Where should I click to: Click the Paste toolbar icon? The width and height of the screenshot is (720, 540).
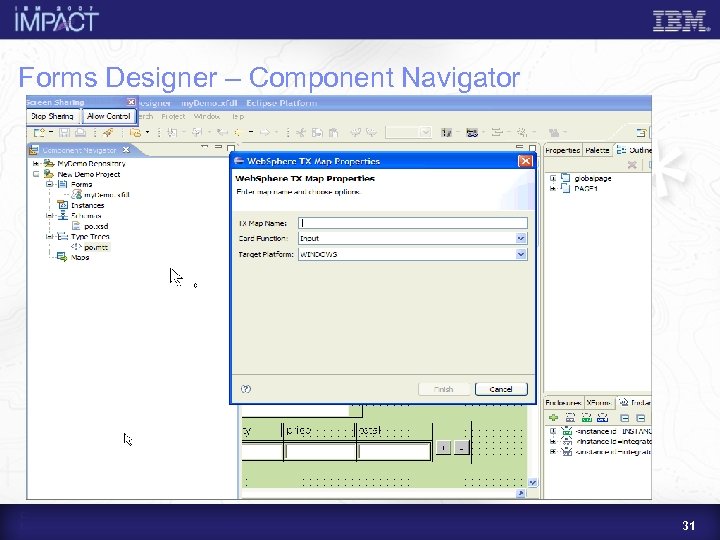[333, 133]
